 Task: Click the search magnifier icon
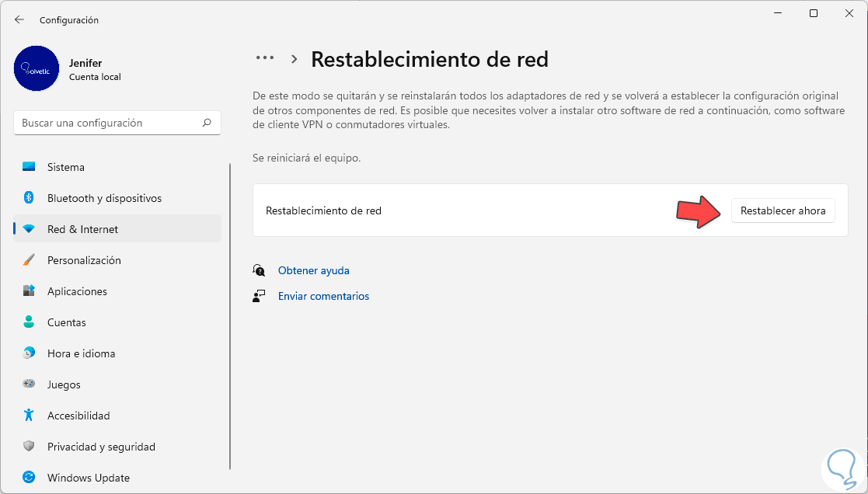tap(207, 123)
